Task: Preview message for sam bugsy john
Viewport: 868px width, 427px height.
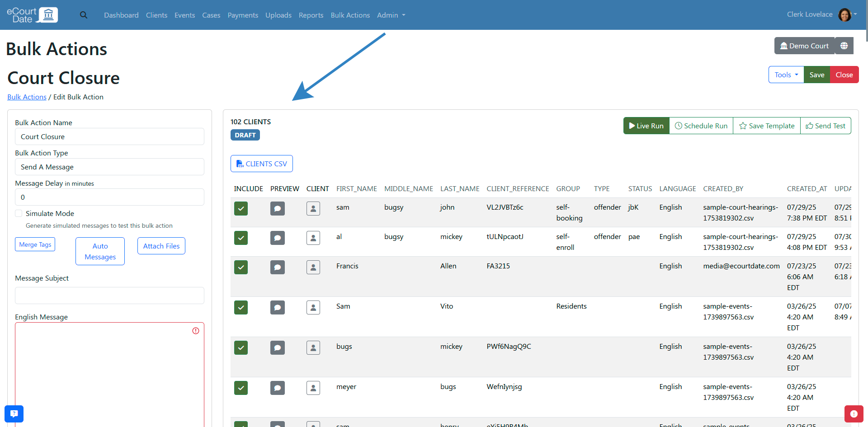Action: 278,208
